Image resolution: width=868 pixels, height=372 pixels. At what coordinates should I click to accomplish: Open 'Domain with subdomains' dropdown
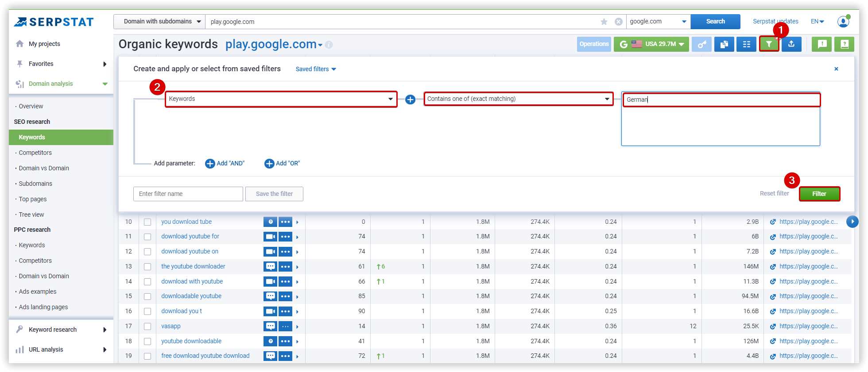[x=159, y=22]
